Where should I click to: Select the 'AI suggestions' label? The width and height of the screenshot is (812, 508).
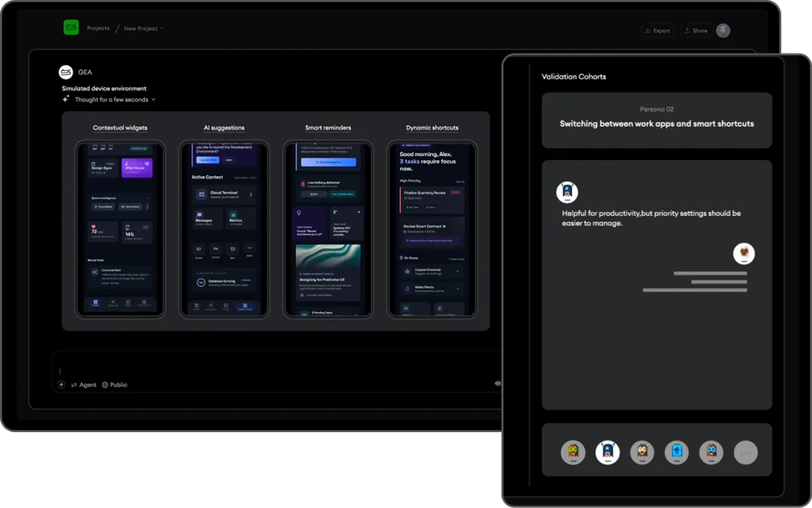click(x=224, y=128)
